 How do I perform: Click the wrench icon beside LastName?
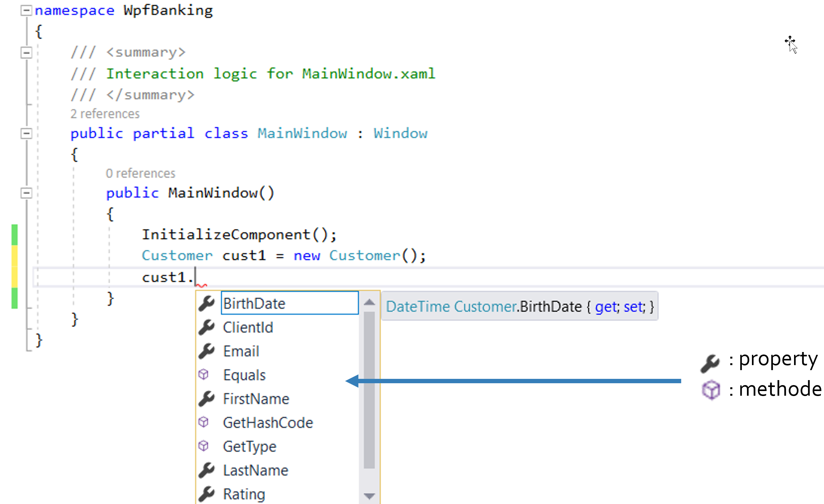pyautogui.click(x=206, y=470)
